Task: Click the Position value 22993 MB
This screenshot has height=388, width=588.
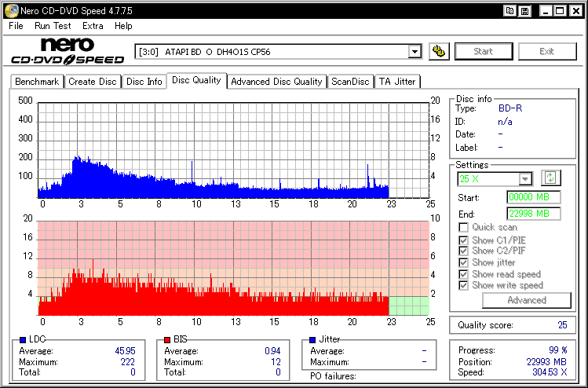Action: (x=546, y=362)
